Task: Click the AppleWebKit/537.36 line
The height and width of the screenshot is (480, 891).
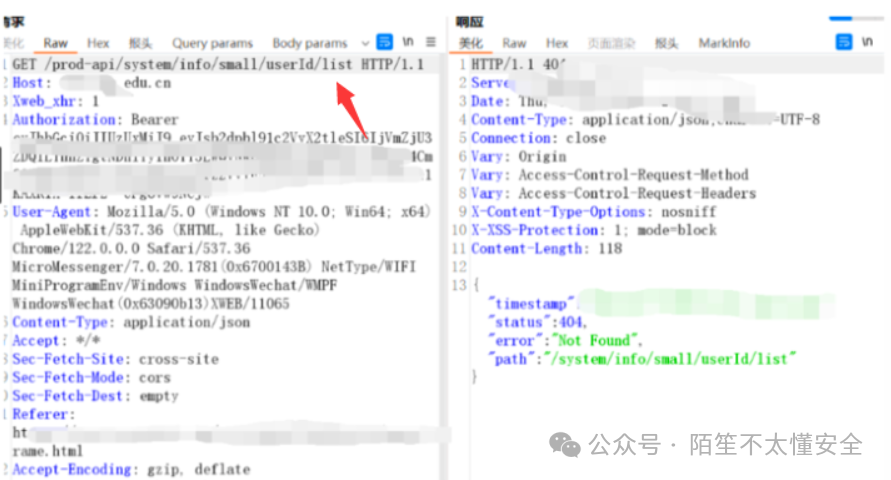Action: click(170, 230)
